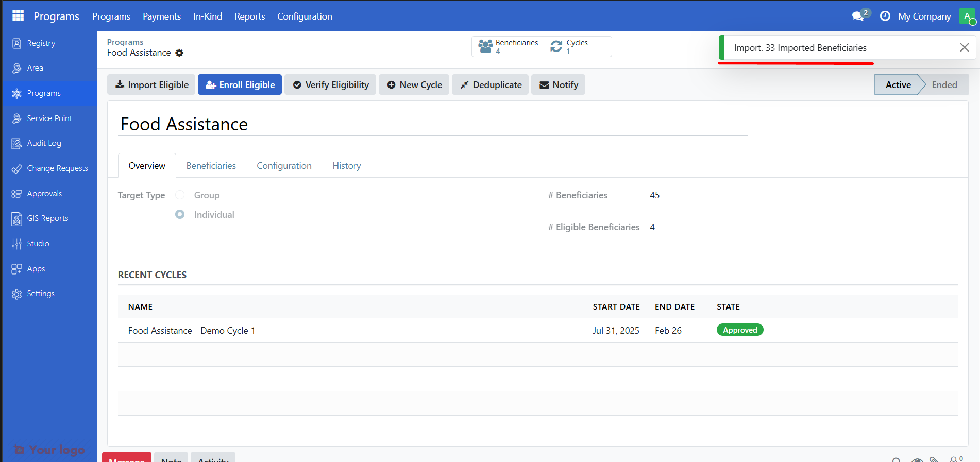Viewport: 980px width, 462px height.
Task: Select the Group target type radio
Action: coord(180,195)
